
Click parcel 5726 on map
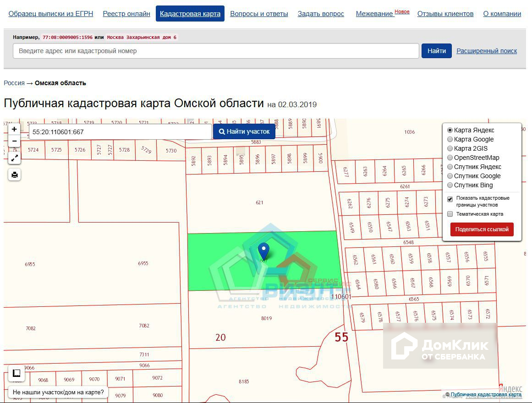pyautogui.click(x=80, y=150)
